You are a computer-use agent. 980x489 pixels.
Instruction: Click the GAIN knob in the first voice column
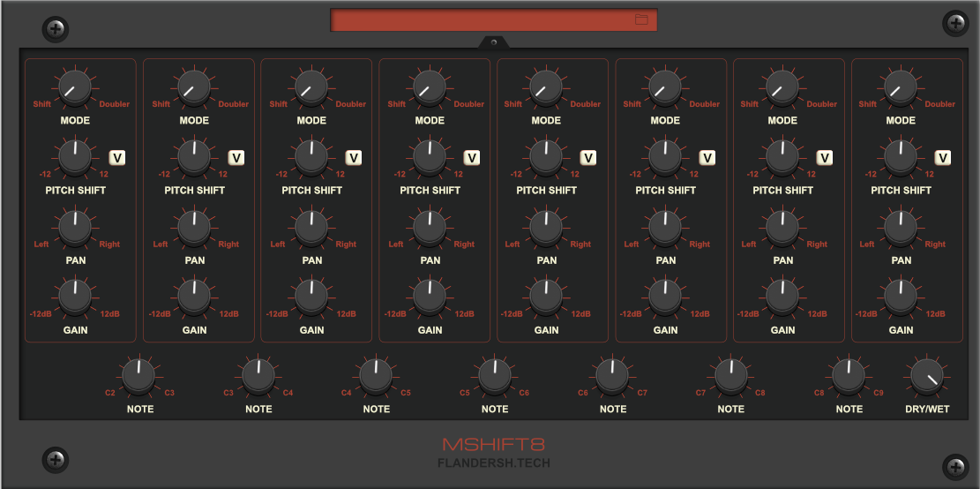75,297
